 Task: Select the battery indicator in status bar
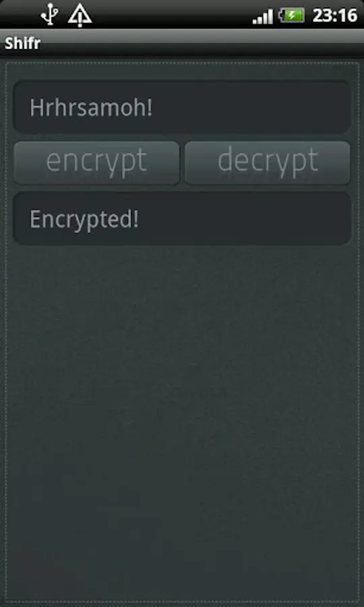coord(292,16)
